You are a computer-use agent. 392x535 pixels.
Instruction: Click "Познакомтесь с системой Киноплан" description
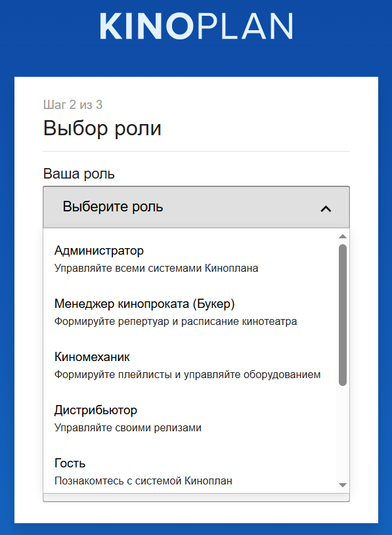(x=143, y=481)
